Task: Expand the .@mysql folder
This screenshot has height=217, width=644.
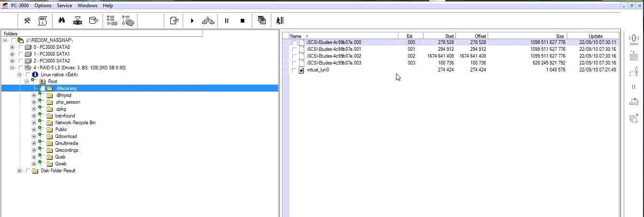Action: pyautogui.click(x=34, y=95)
